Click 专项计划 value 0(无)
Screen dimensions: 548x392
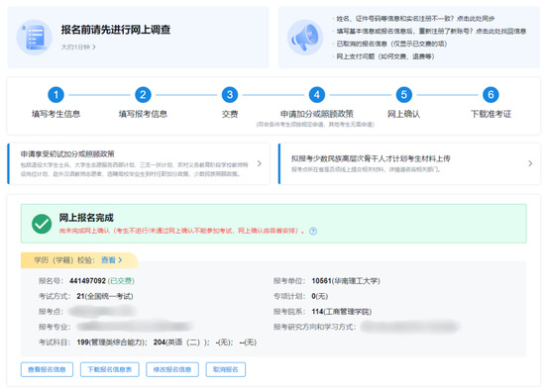[x=319, y=296]
